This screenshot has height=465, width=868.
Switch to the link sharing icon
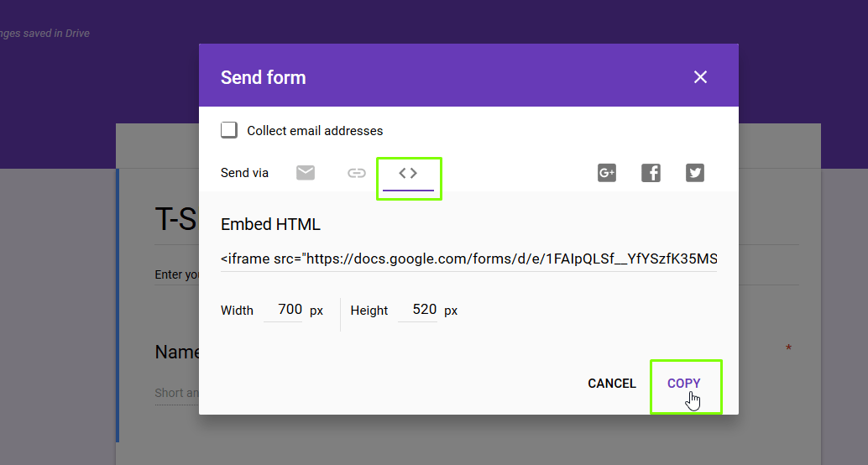coord(357,173)
